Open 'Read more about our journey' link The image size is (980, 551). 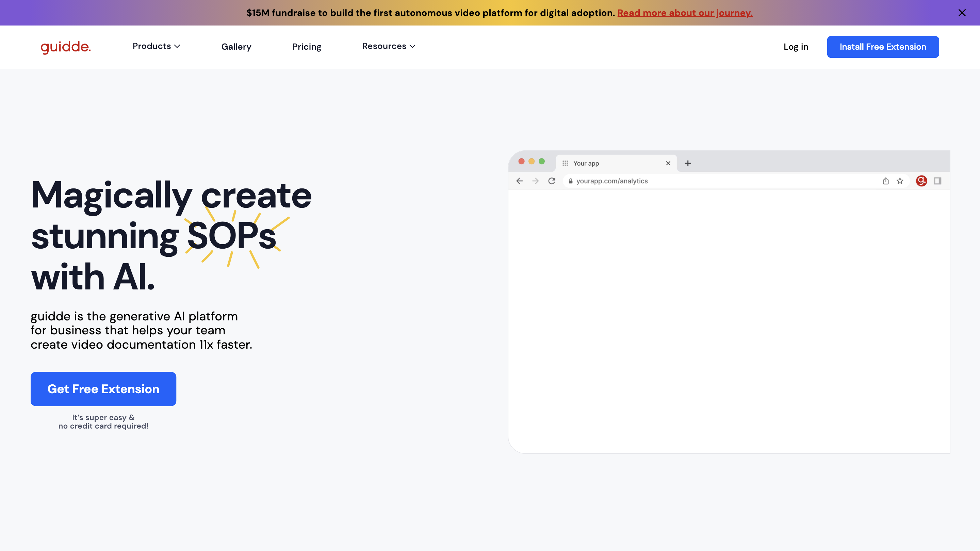tap(685, 13)
